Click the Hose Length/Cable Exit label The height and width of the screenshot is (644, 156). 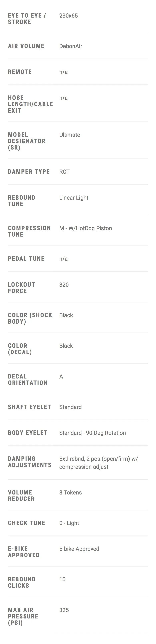point(30,104)
